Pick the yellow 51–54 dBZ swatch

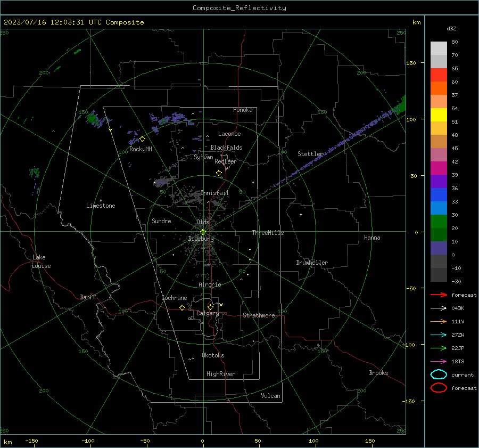439,115
